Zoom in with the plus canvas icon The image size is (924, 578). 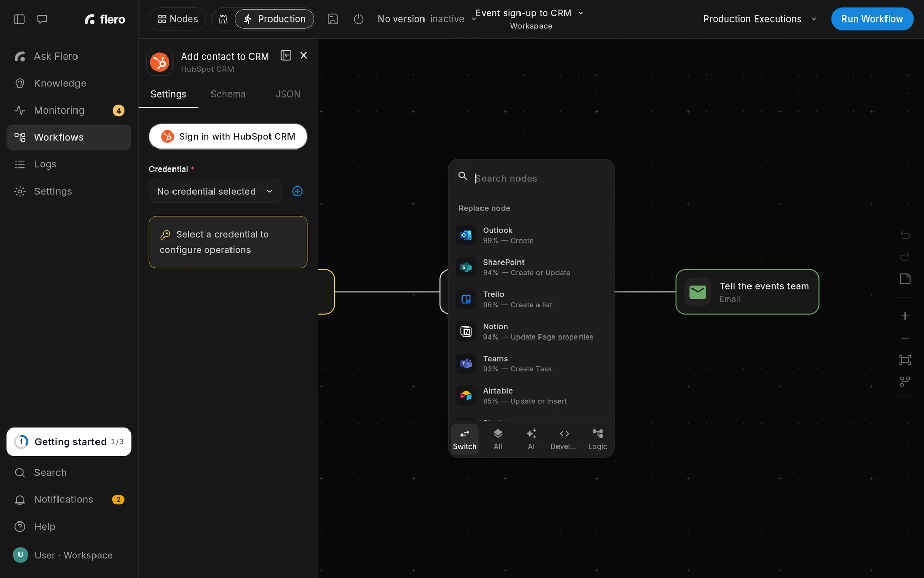(905, 316)
